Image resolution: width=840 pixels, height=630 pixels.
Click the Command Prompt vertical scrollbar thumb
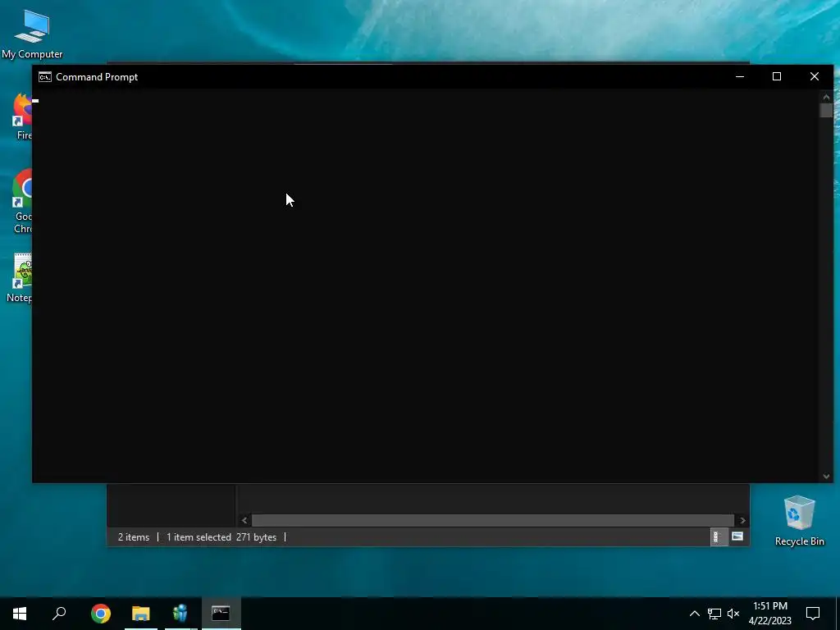tap(826, 111)
